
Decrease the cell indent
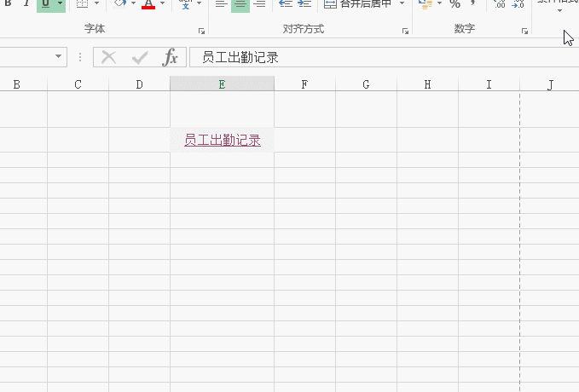click(286, 4)
